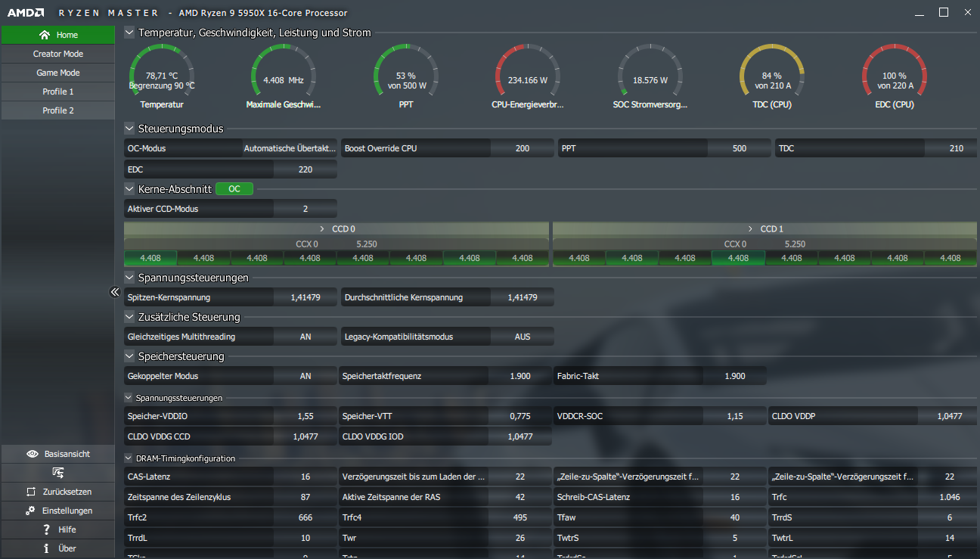Screen dimensions: 980x559
Task: Switch to Game Mode
Action: point(57,73)
